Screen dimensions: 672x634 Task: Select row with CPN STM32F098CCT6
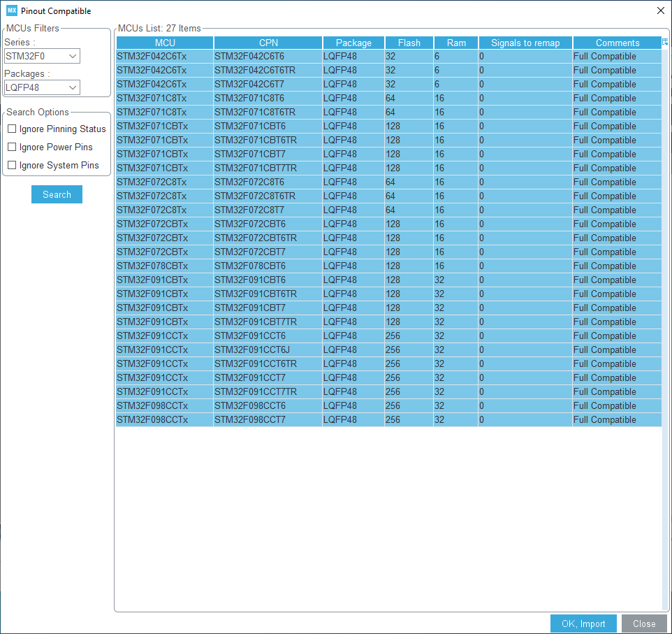[388, 406]
